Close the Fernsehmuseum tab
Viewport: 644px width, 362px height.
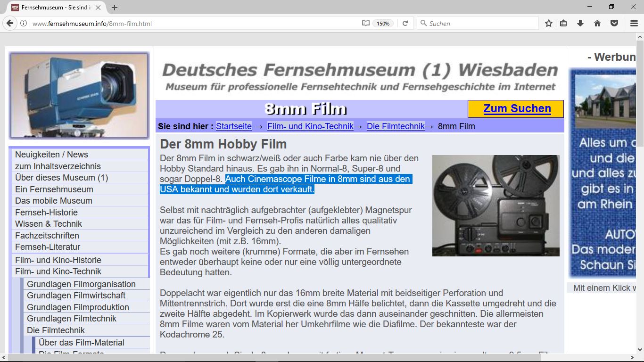point(98,8)
